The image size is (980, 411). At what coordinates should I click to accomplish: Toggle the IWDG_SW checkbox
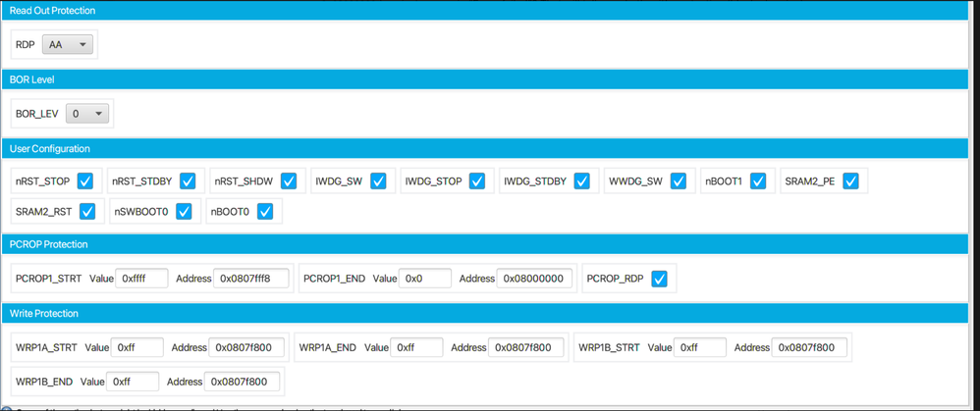[x=378, y=181]
